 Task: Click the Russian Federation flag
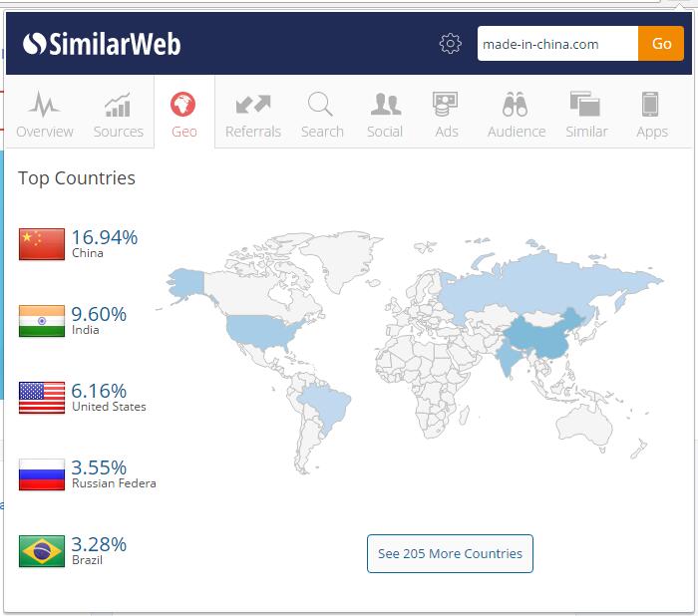[x=42, y=474]
